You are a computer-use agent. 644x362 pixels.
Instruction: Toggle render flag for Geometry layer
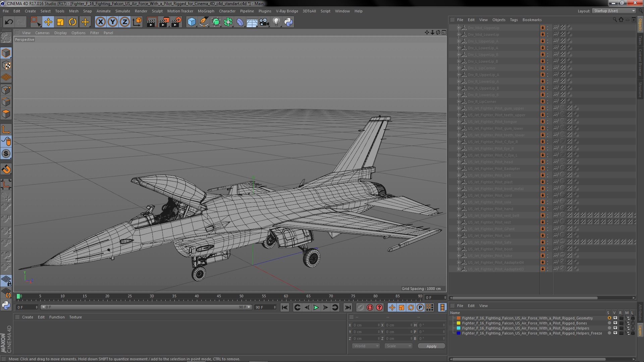click(621, 318)
